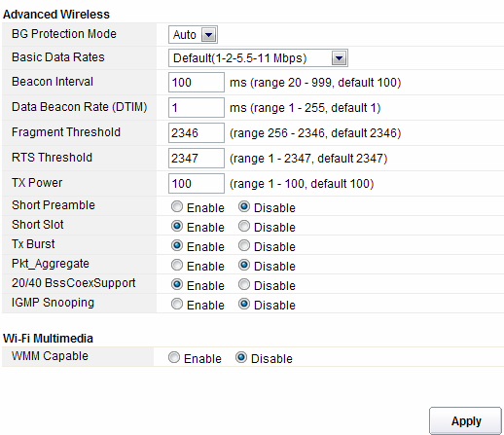Enable Short Preamble radio button

(177, 206)
